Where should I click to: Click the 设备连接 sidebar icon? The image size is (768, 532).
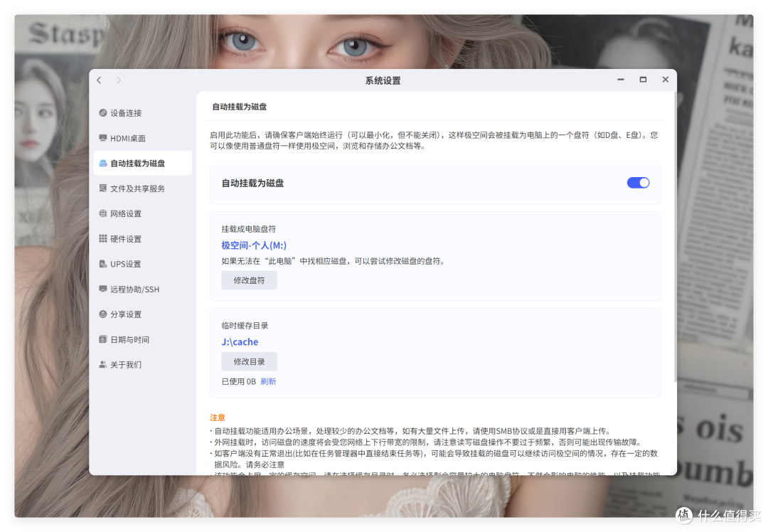click(103, 112)
